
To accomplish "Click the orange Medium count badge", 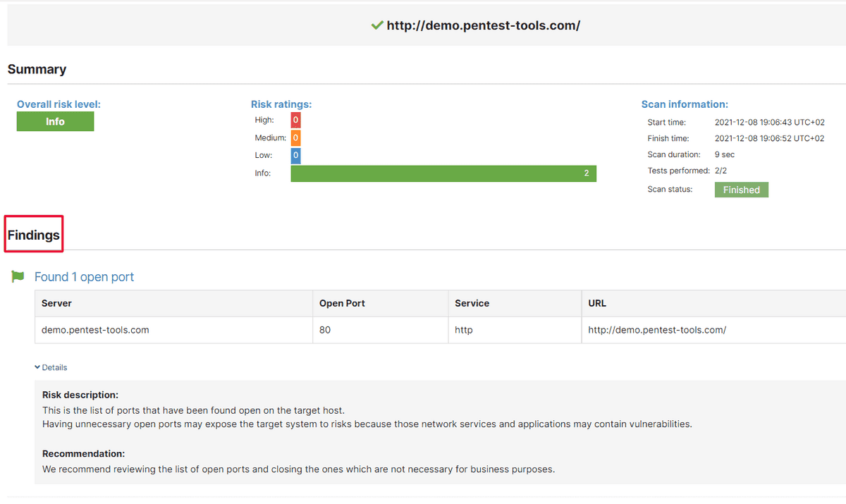I will [x=295, y=137].
